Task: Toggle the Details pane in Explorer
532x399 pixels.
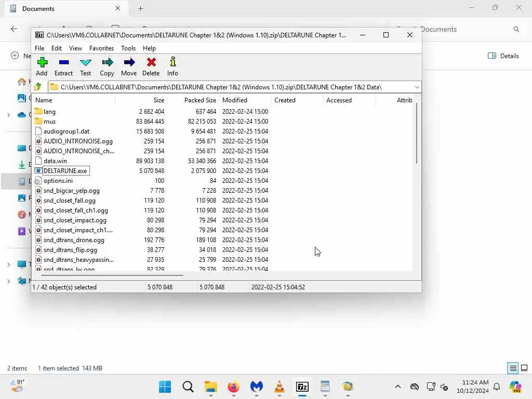Action: click(503, 56)
